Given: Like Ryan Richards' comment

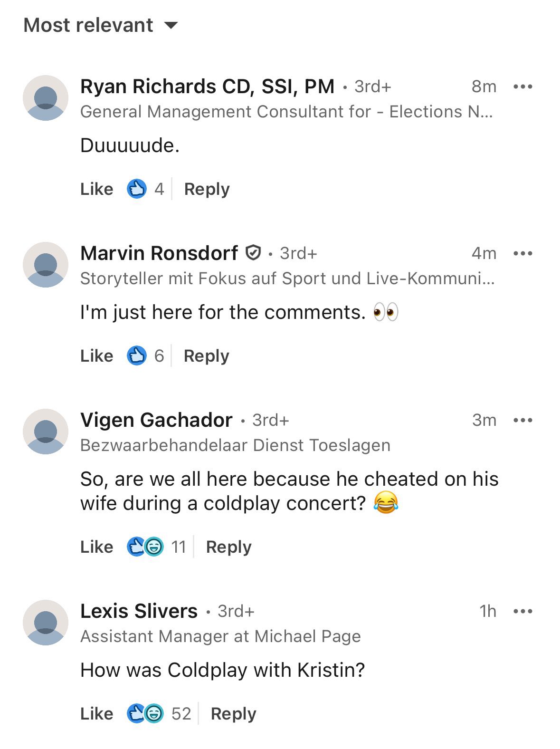Looking at the screenshot, I should click(x=97, y=189).
